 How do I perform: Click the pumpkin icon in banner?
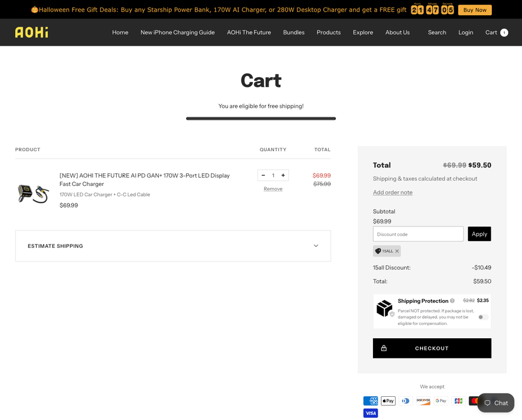pyautogui.click(x=35, y=10)
